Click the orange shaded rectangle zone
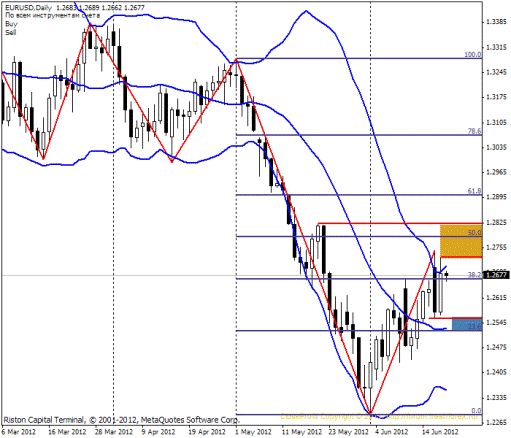This screenshot has width=511, height=438. coord(461,241)
